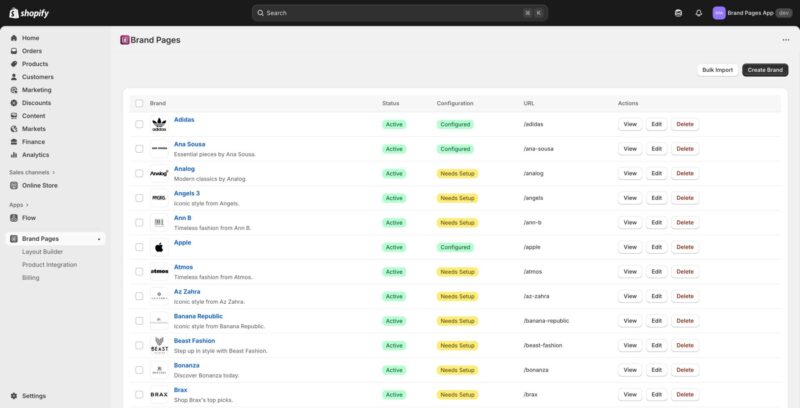Image resolution: width=800 pixels, height=408 pixels.
Task: Click the Flow app icon
Action: coord(14,218)
